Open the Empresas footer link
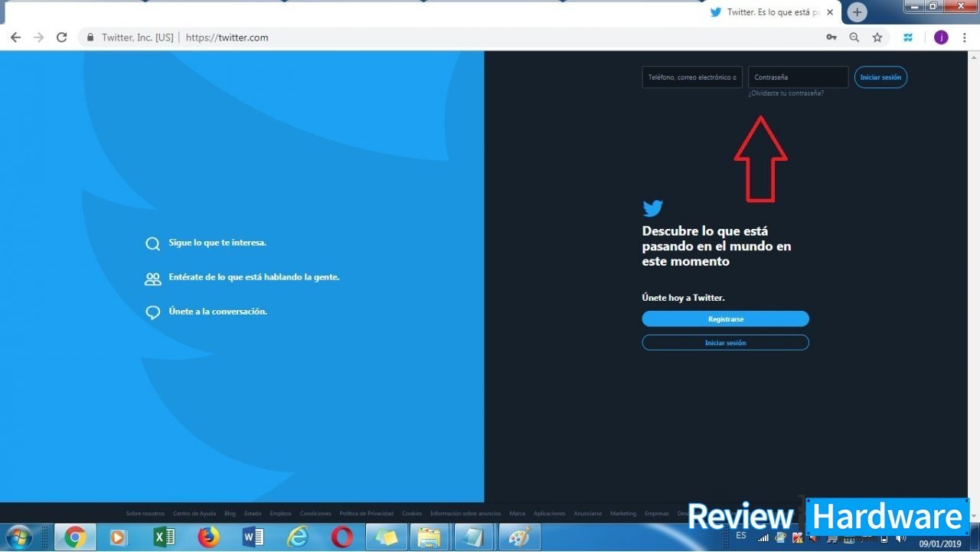Screen dimensions: 980x552 pos(657,514)
